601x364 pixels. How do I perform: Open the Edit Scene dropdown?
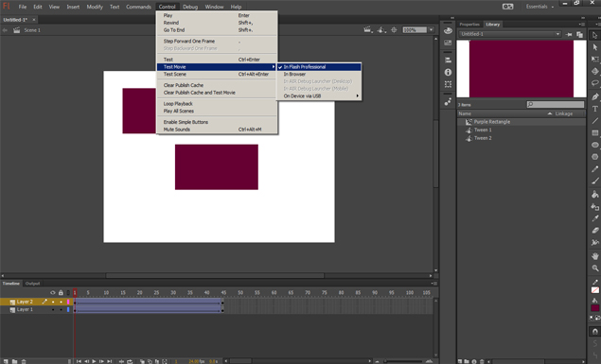(x=368, y=30)
